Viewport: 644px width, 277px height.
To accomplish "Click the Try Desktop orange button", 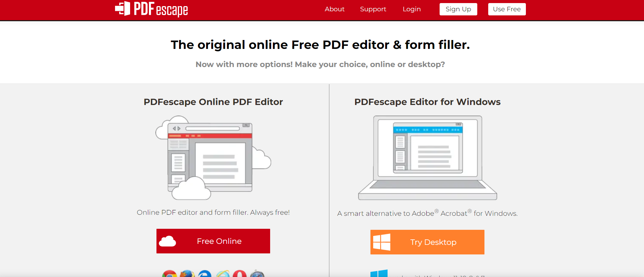I will coord(427,242).
